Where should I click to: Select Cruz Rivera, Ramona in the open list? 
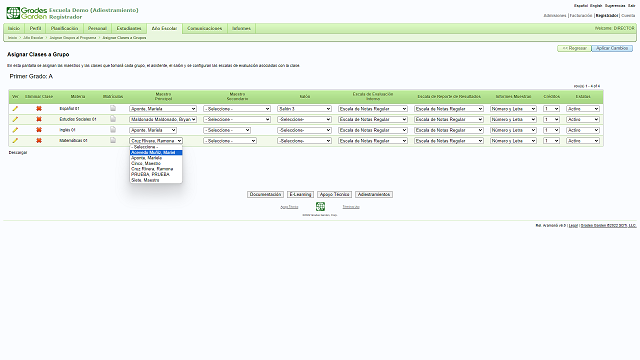pyautogui.click(x=156, y=169)
